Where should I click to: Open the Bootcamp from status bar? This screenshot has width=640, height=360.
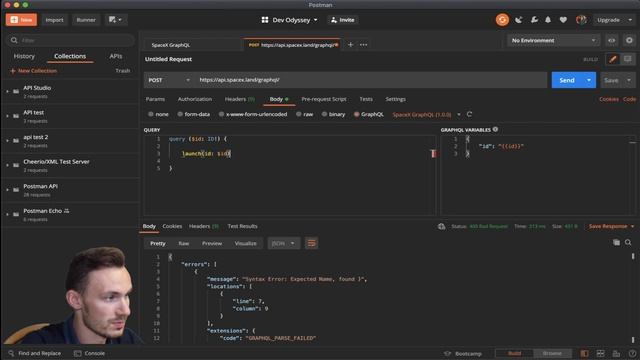(x=463, y=353)
